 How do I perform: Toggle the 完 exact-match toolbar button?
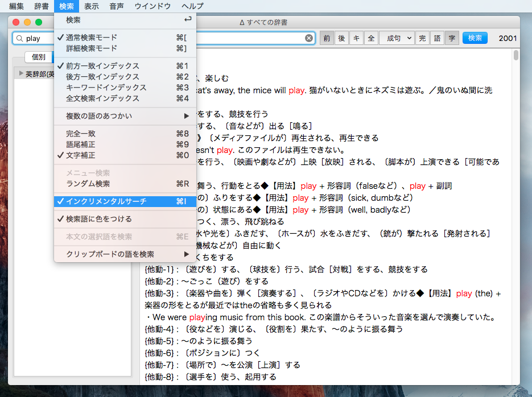pos(423,38)
